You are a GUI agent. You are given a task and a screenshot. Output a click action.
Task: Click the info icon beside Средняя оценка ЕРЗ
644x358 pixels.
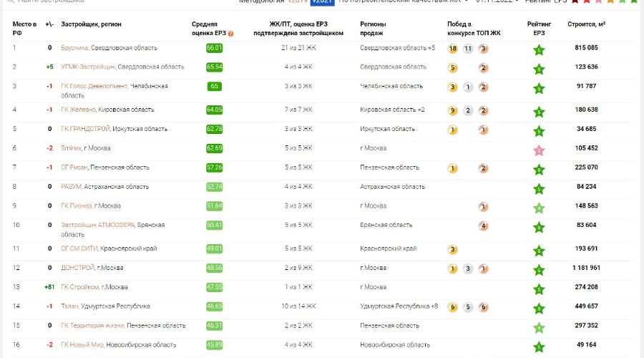[230, 33]
